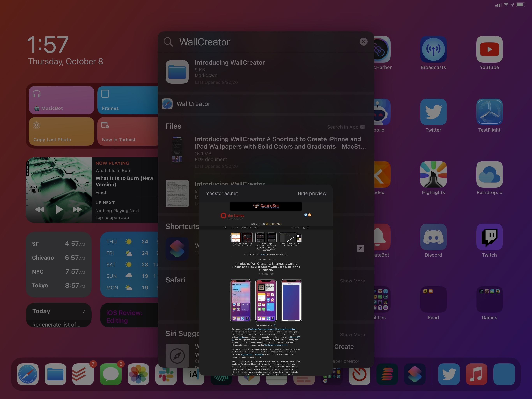The height and width of the screenshot is (399, 532).
Task: Open Music app in the dock
Action: (477, 374)
